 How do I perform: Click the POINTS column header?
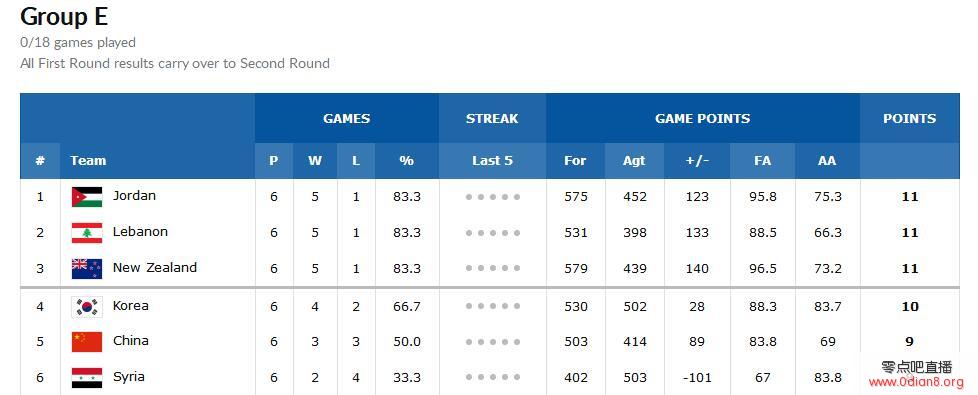[909, 119]
